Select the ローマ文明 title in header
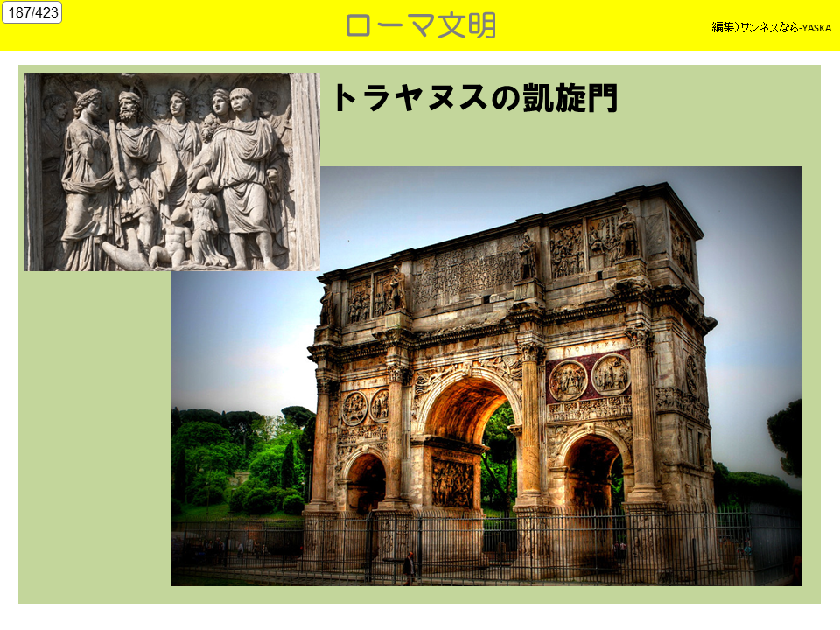Image resolution: width=840 pixels, height=630 pixels. click(x=420, y=25)
